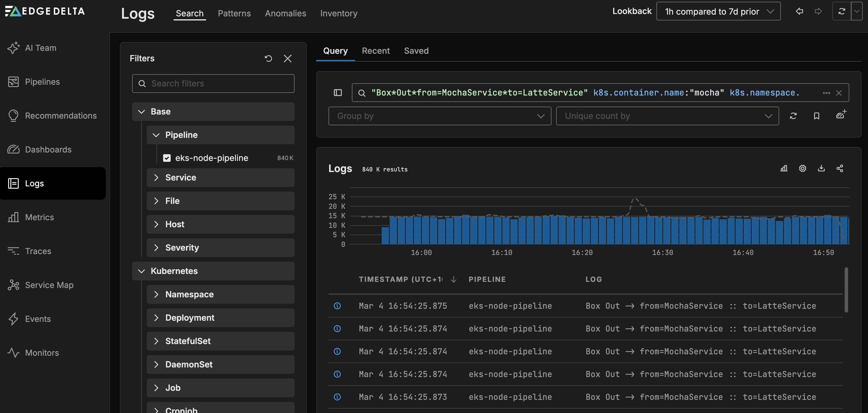Open Logs table settings gear

802,168
